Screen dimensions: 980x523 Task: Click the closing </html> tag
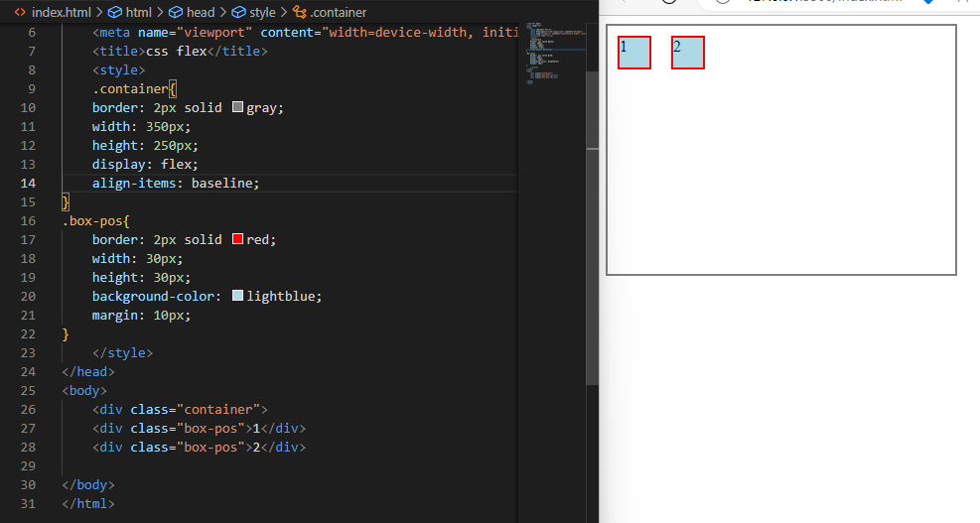coord(88,503)
